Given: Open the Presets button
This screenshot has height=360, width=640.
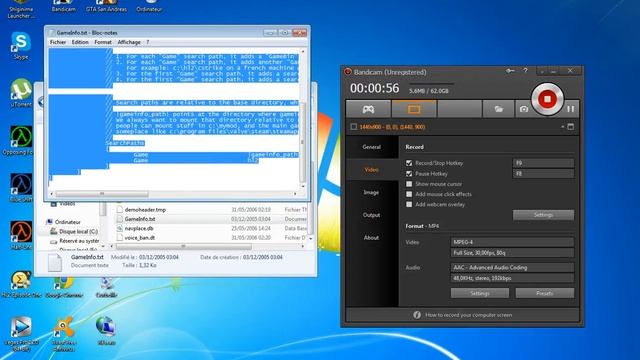Looking at the screenshot, I should [x=544, y=293].
